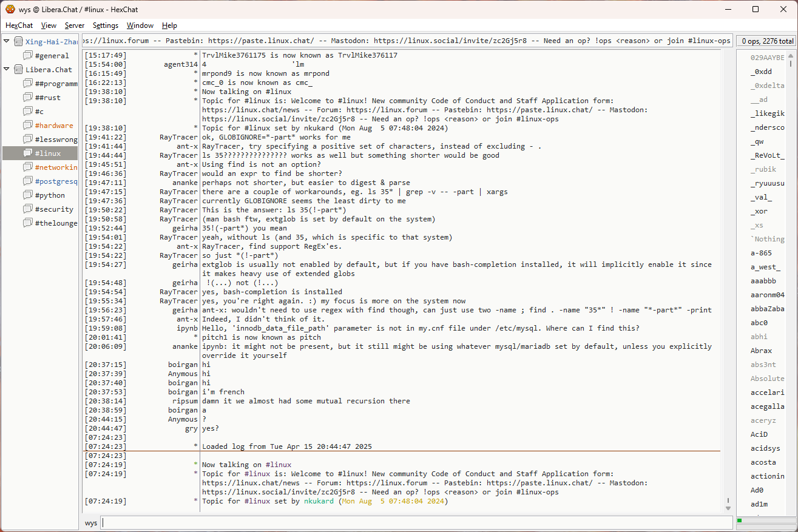Image resolution: width=798 pixels, height=532 pixels.
Task: Click the Libera.Chat server network icon
Action: tap(18, 70)
